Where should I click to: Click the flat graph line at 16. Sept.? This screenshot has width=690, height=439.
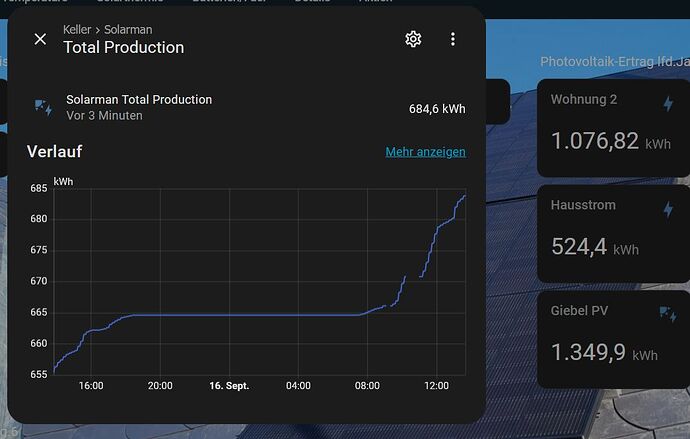tap(229, 315)
